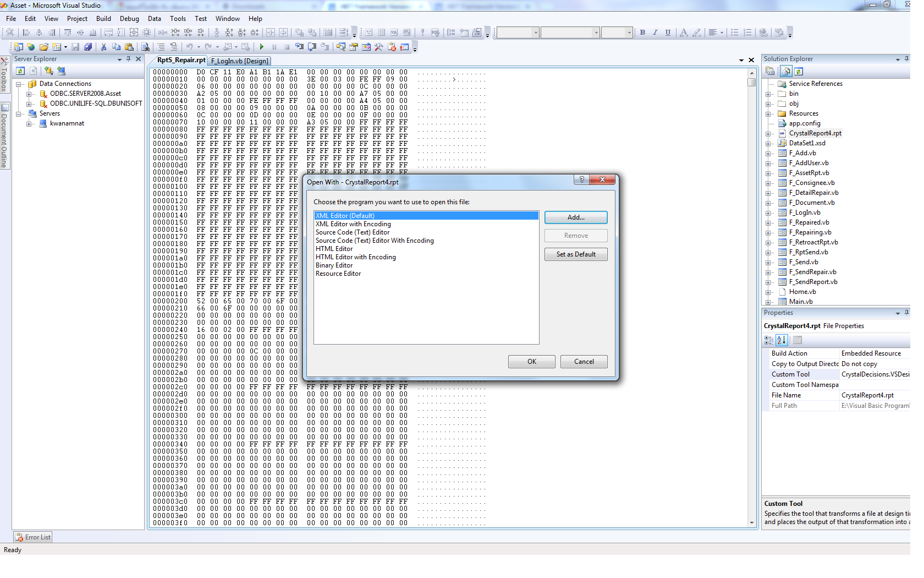This screenshot has height=578, width=924.
Task: Click the Add... button
Action: 576,217
